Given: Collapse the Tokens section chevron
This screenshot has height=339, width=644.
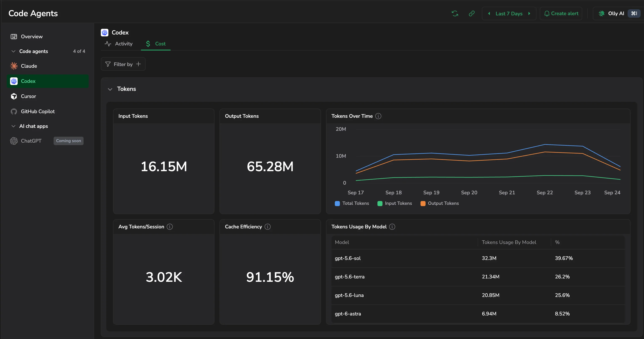Looking at the screenshot, I should (x=110, y=89).
